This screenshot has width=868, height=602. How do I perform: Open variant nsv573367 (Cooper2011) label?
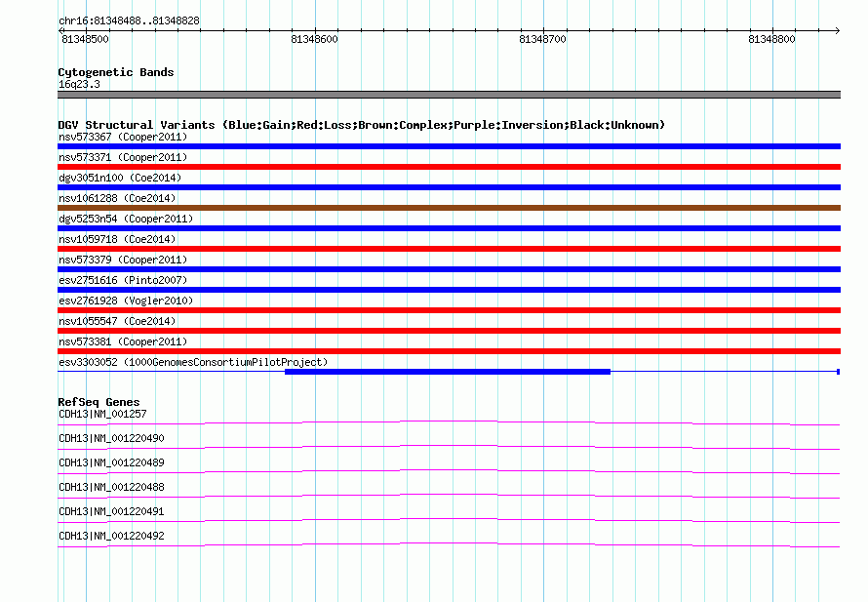tap(123, 137)
